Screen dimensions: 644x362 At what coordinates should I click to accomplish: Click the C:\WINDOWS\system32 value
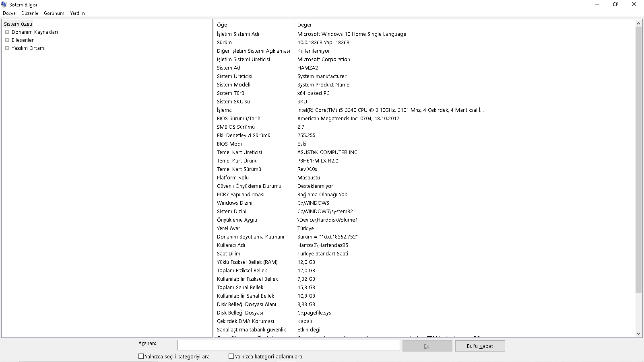point(325,212)
